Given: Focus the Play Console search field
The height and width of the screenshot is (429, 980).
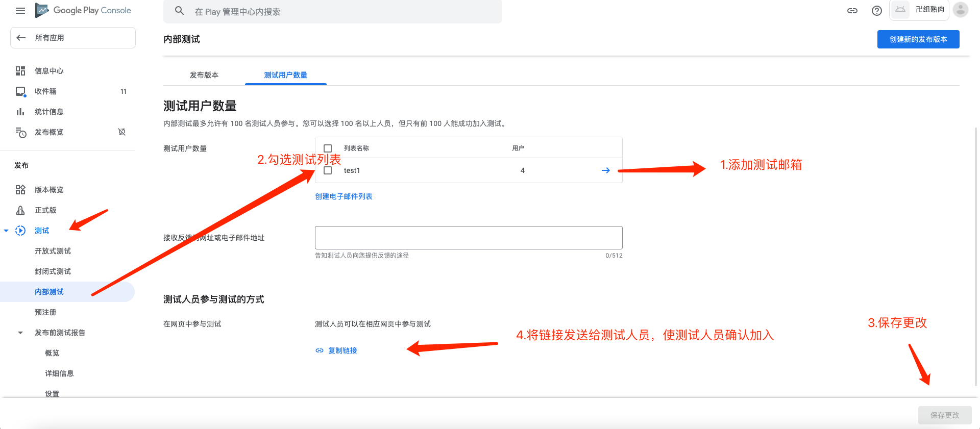Looking at the screenshot, I should point(333,12).
